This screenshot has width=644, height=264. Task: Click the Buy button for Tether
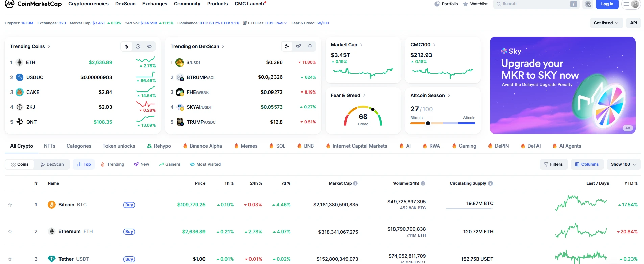(x=129, y=259)
